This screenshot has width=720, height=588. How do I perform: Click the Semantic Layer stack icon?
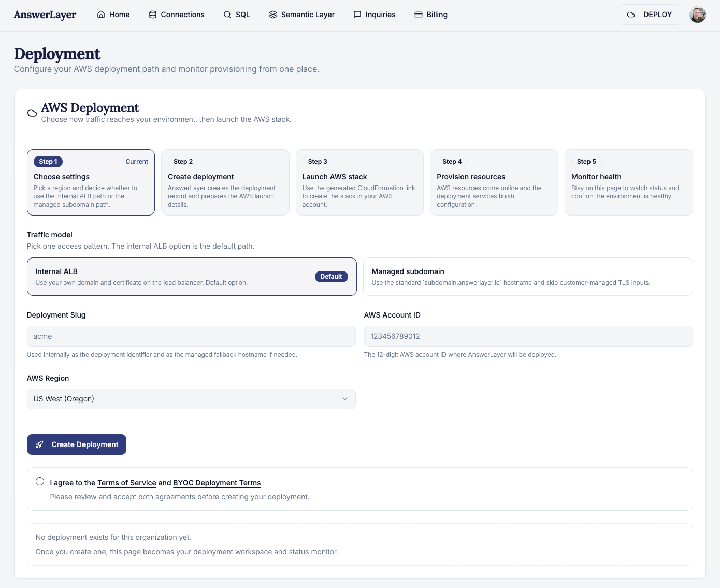tap(273, 15)
